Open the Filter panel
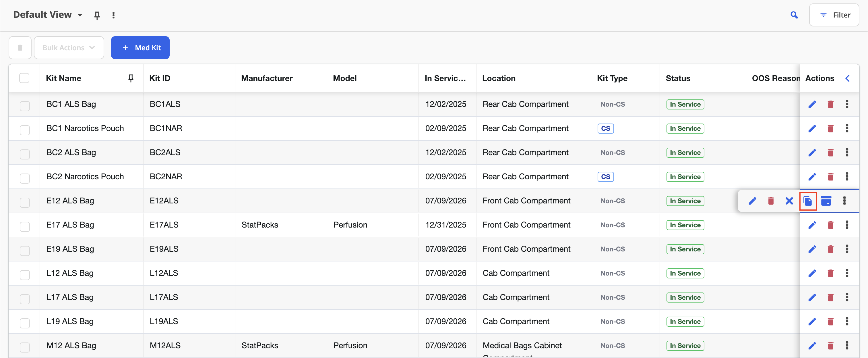 [x=834, y=15]
